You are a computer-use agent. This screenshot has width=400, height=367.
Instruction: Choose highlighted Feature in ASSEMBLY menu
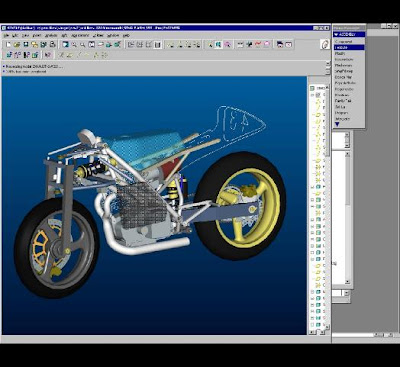click(x=349, y=48)
